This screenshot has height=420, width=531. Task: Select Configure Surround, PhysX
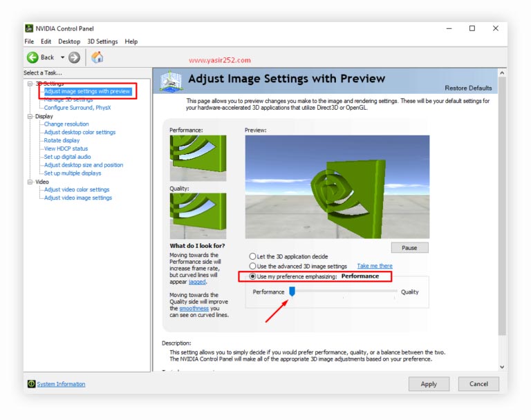click(77, 108)
